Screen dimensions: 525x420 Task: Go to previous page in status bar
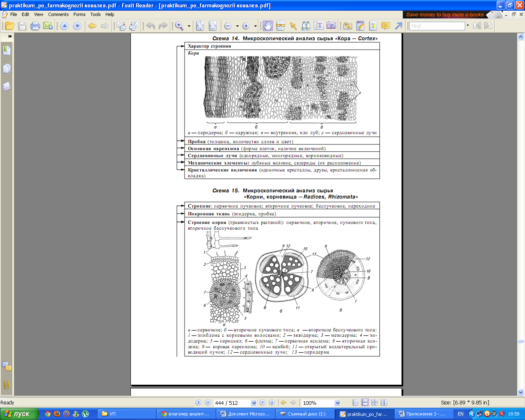208,403
